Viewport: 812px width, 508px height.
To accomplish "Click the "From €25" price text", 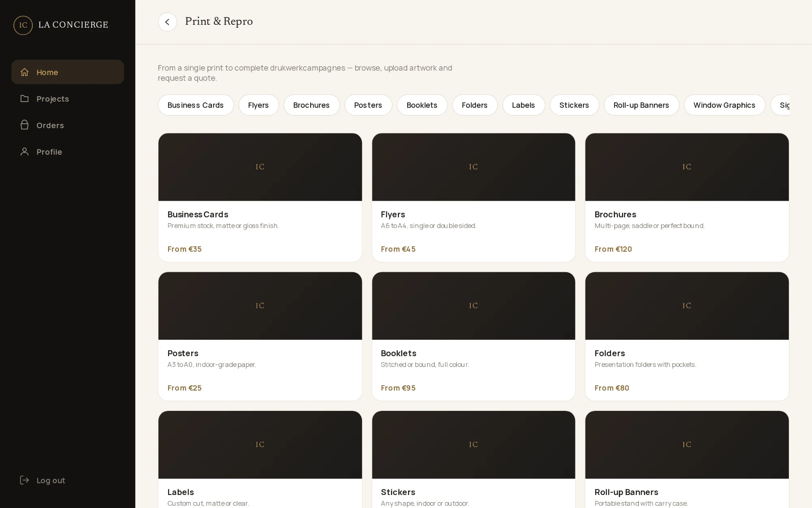I will (184, 388).
